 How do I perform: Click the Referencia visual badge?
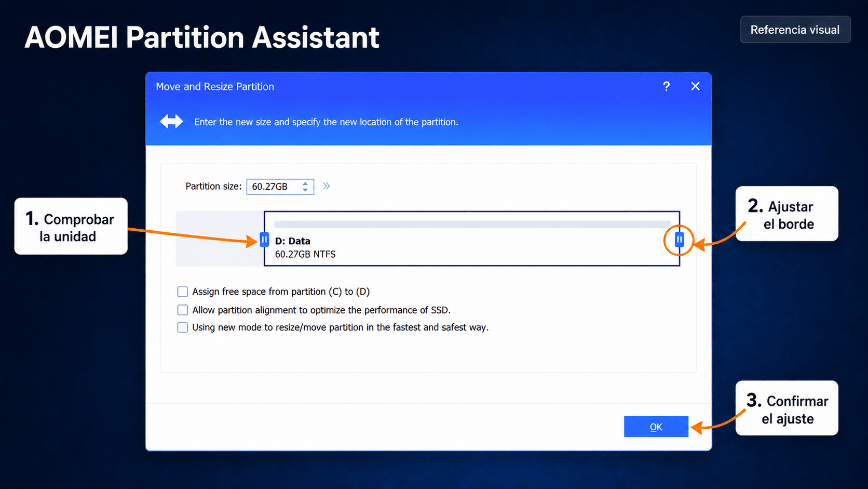click(x=795, y=30)
